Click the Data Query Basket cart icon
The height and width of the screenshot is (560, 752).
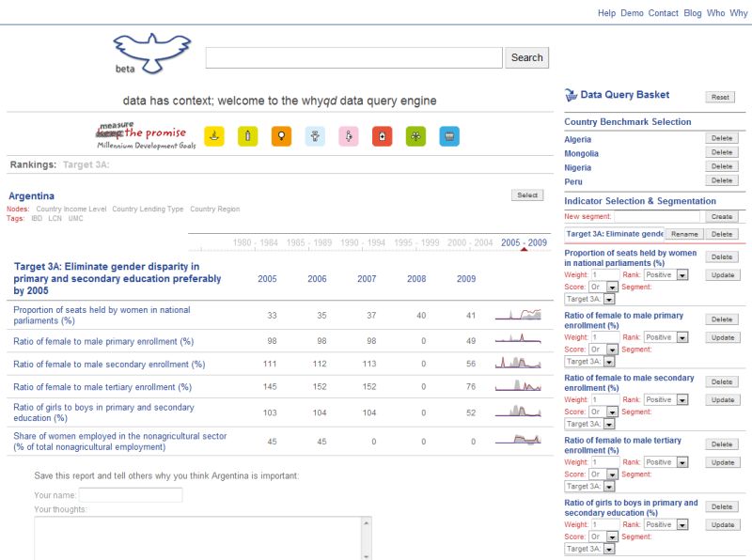[x=571, y=95]
